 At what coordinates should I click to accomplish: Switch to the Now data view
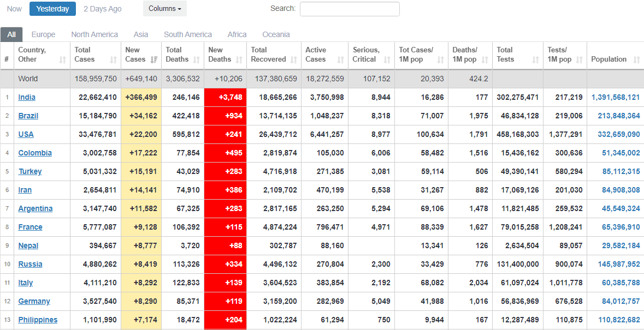[15, 9]
